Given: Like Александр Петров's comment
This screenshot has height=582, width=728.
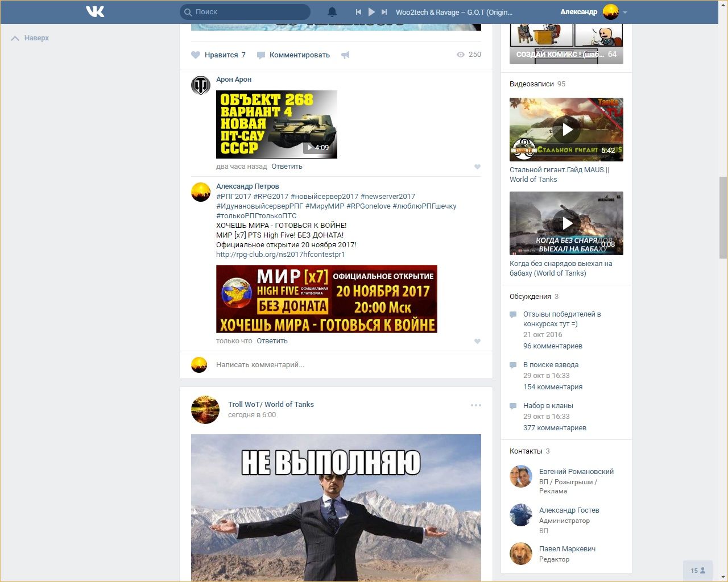Looking at the screenshot, I should (x=477, y=341).
